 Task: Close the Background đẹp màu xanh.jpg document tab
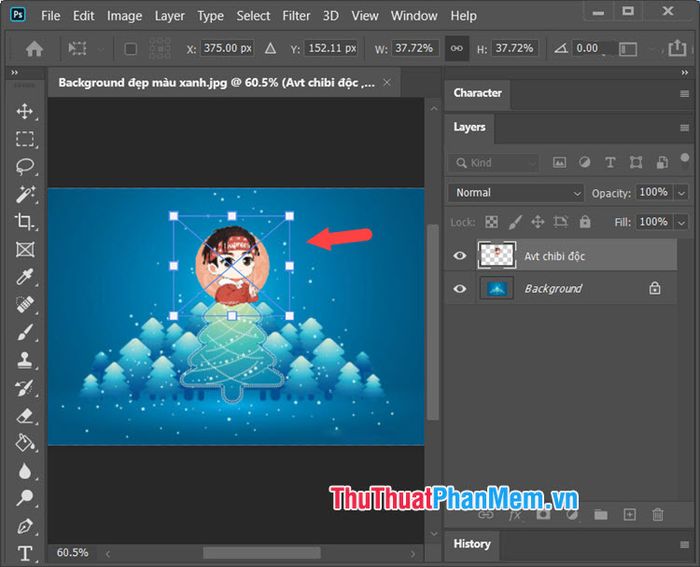pos(387,83)
